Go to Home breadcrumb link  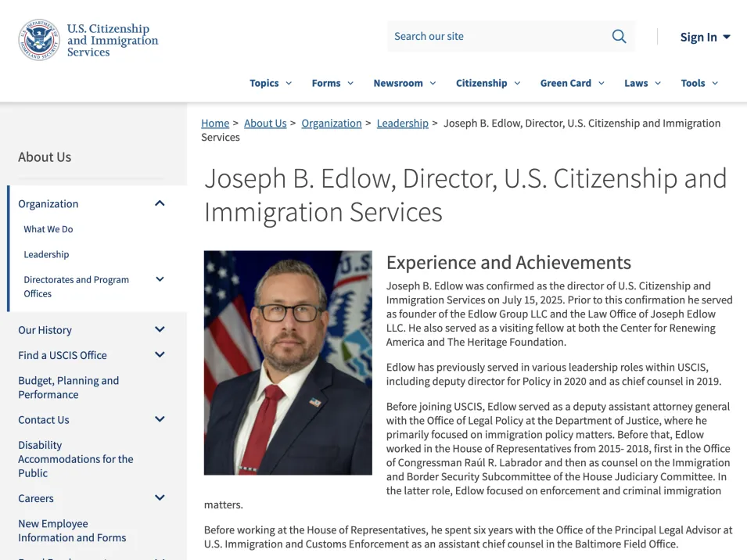click(215, 124)
